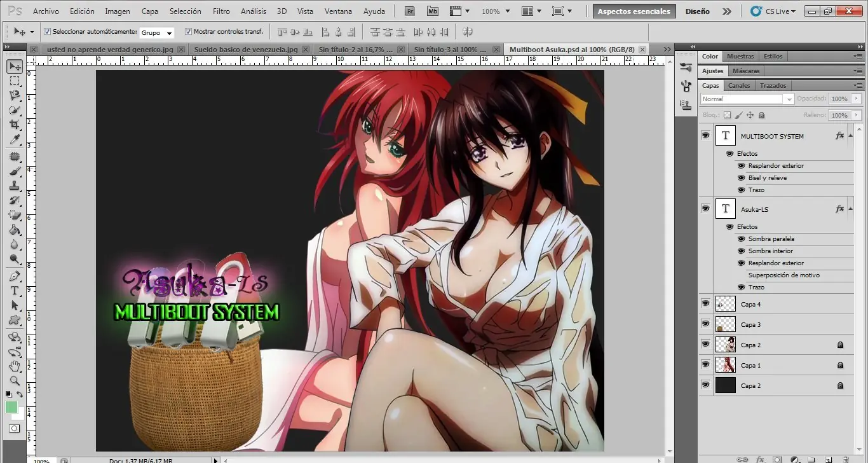Select the 3D Camera Orbit tool

[15, 352]
